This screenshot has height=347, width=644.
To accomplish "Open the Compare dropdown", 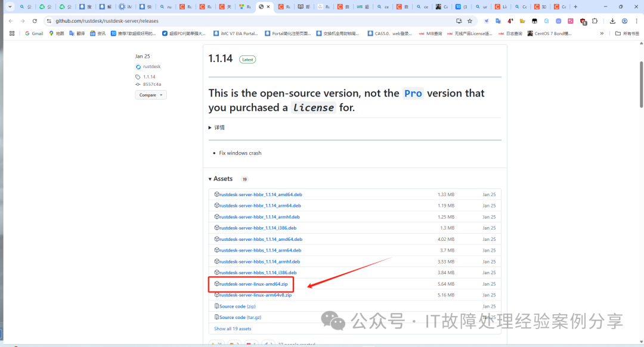I will [151, 95].
